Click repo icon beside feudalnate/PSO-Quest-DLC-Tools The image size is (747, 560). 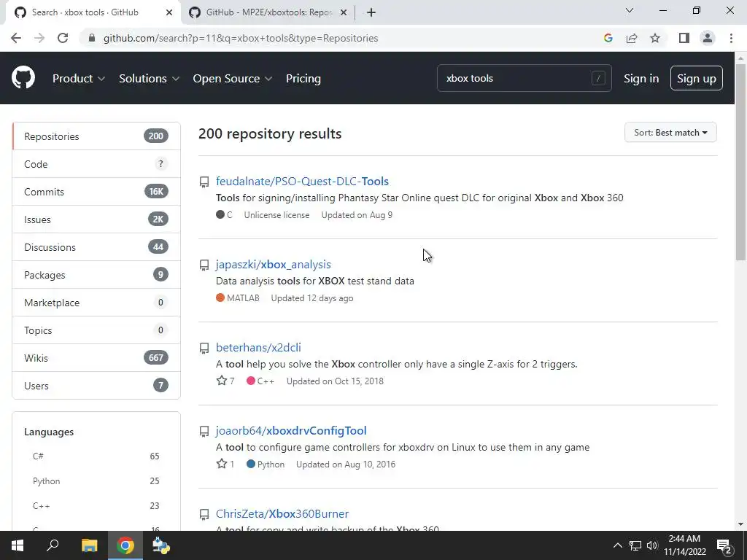[x=204, y=182]
